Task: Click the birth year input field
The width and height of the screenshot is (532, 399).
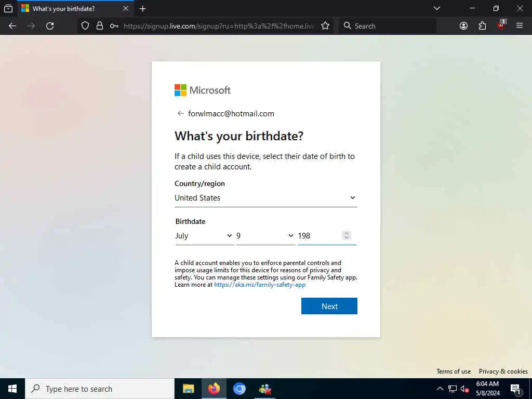Action: point(327,236)
